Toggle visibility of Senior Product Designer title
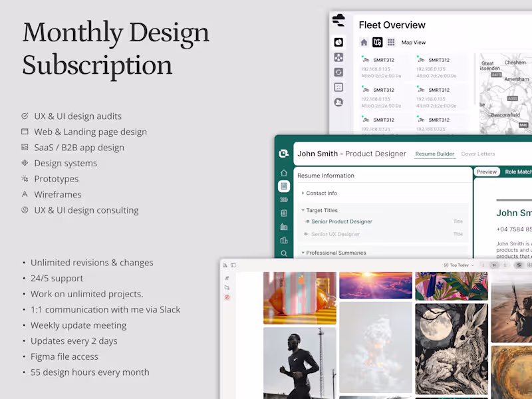This screenshot has height=399, width=532. pos(307,221)
